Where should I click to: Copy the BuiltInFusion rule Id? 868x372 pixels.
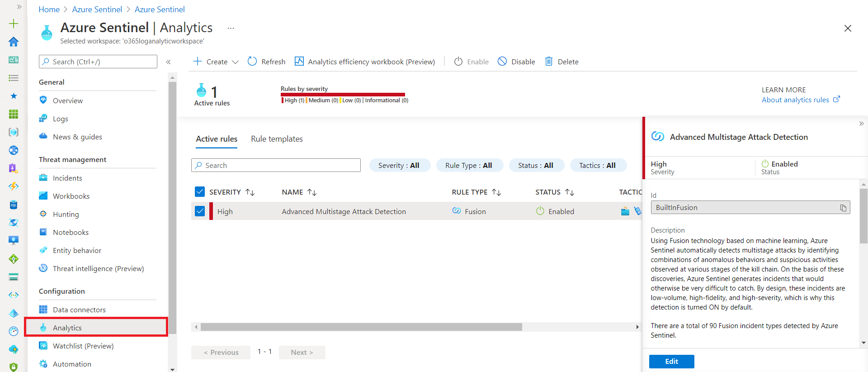(x=843, y=208)
